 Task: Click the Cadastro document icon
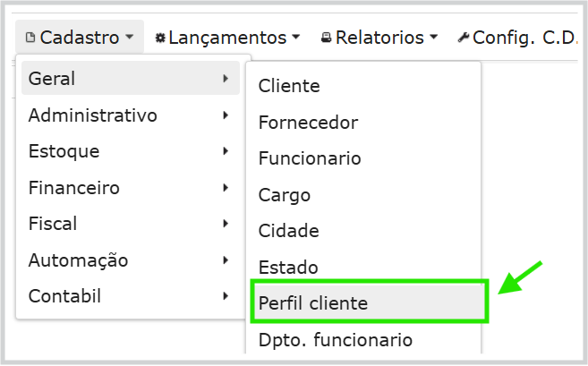click(31, 38)
